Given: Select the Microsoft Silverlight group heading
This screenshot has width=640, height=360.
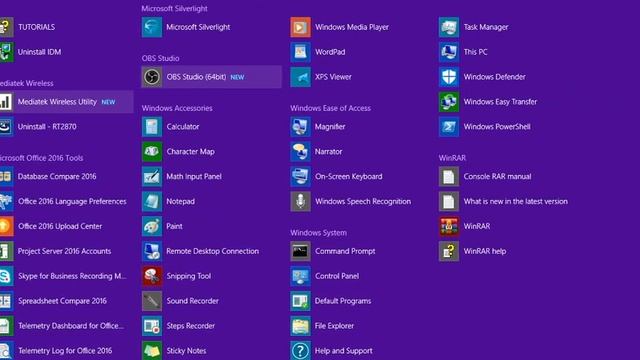Looking at the screenshot, I should (174, 9).
